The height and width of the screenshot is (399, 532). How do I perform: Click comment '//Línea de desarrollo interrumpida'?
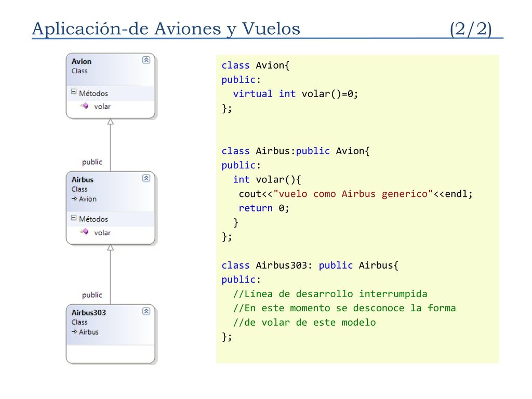point(330,294)
